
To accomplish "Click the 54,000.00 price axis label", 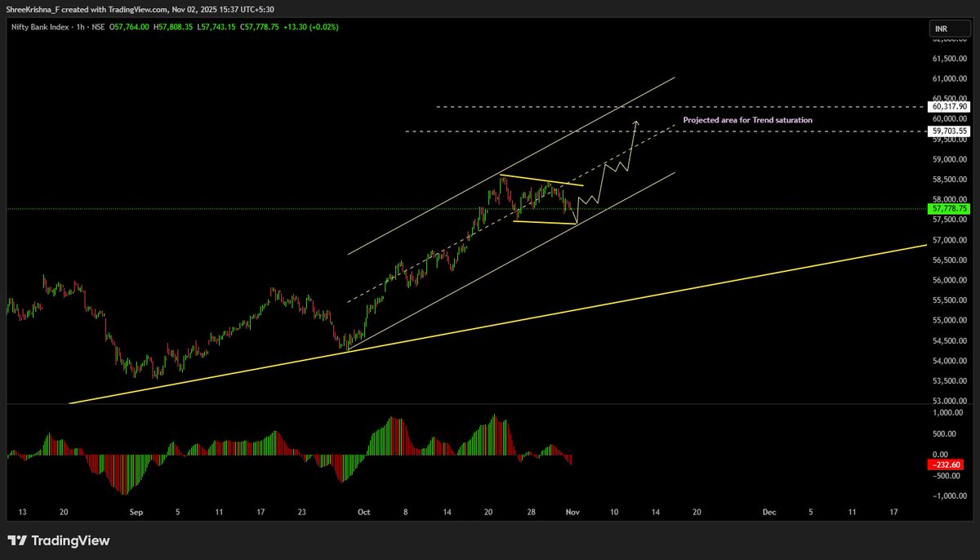I will click(949, 361).
